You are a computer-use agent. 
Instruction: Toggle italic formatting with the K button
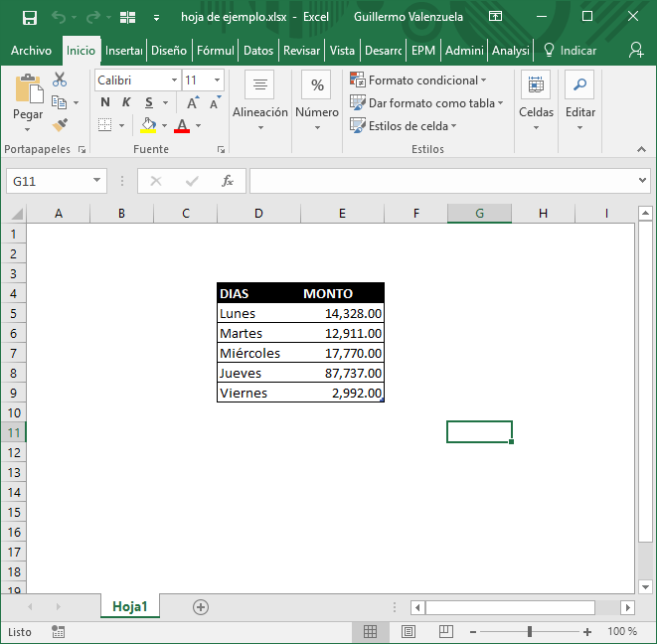126,102
